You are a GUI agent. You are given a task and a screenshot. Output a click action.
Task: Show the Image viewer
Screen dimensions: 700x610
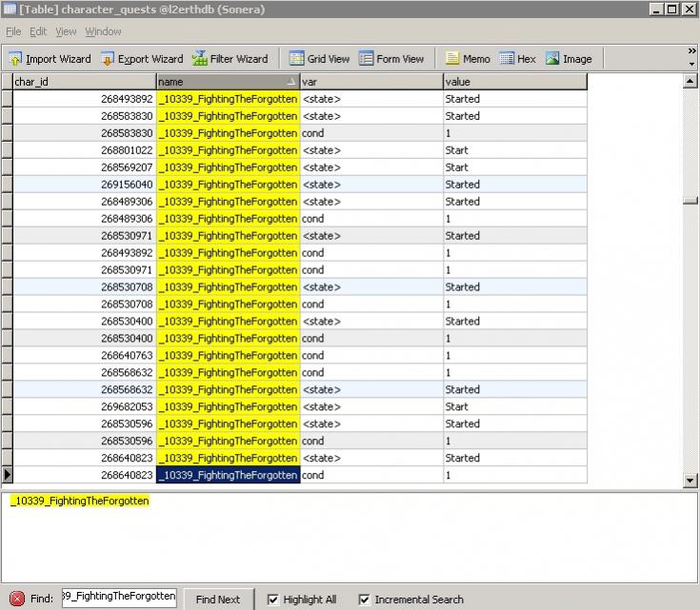point(568,59)
